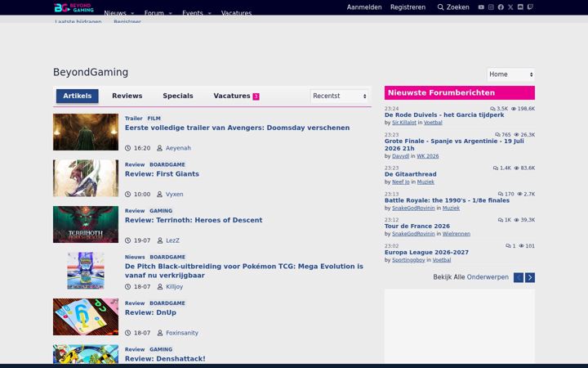
Task: Open Review: Terrinoth: Heroes of Descent
Action: tap(194, 220)
